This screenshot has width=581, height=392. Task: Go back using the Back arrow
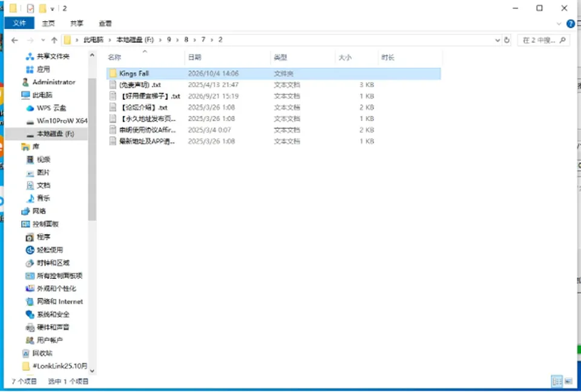point(15,40)
